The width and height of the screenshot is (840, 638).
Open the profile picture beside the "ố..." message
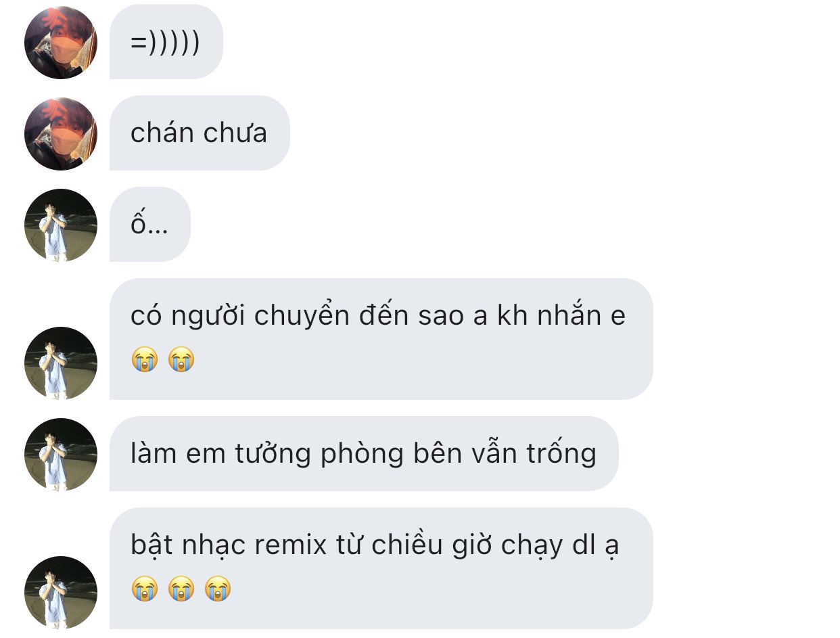(61, 225)
